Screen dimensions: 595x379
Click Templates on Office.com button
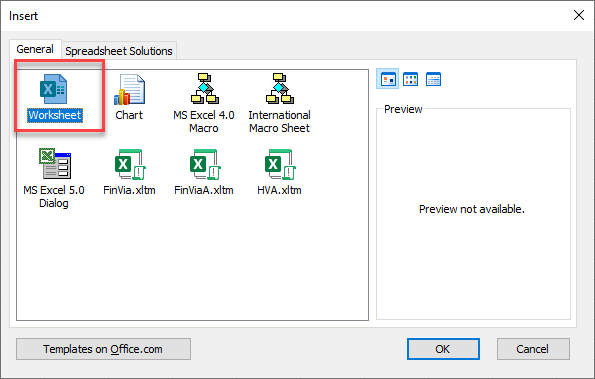click(103, 349)
